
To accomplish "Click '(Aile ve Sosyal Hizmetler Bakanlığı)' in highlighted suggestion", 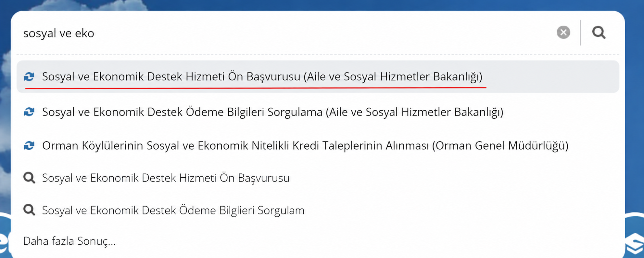I will pyautogui.click(x=393, y=77).
